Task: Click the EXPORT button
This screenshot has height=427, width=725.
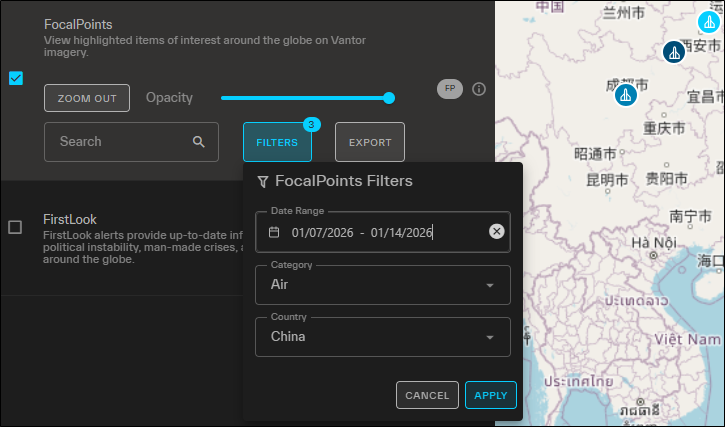Action: coord(370,143)
